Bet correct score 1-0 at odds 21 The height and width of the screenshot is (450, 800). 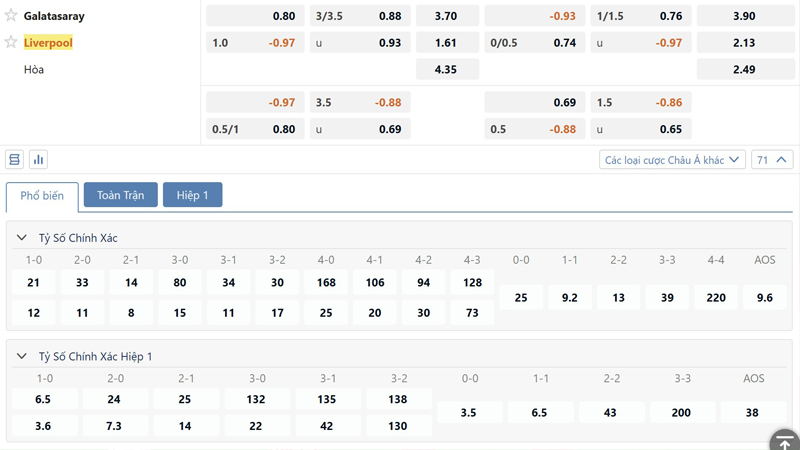click(34, 282)
